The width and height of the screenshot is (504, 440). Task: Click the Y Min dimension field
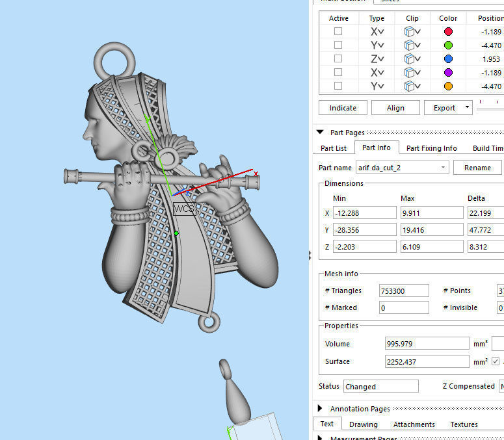(x=364, y=230)
